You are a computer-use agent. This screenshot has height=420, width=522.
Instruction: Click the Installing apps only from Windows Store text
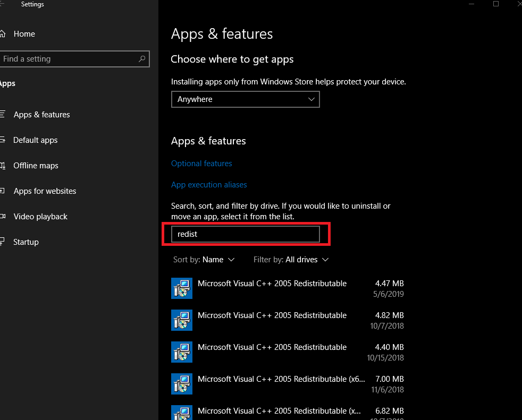click(288, 82)
